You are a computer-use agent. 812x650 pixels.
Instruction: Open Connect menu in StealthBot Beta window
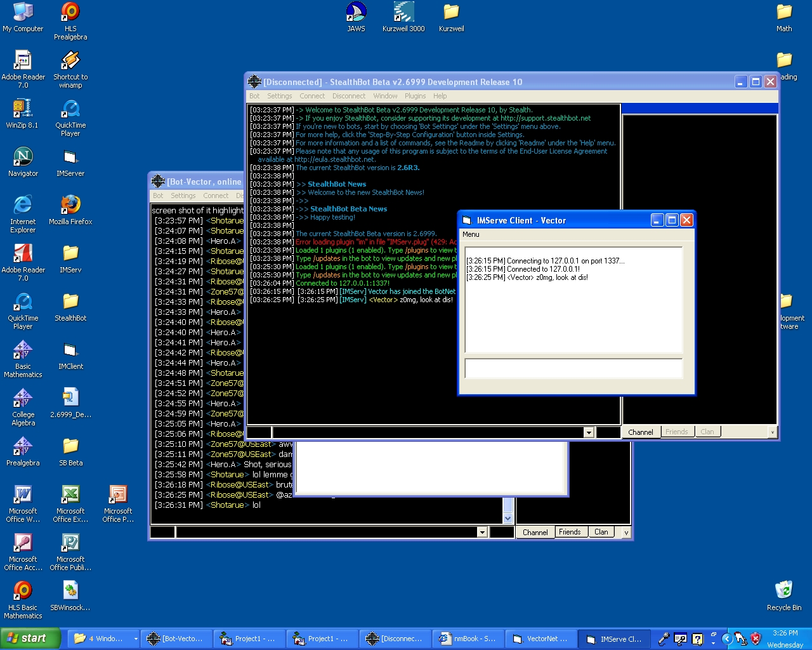(x=312, y=96)
